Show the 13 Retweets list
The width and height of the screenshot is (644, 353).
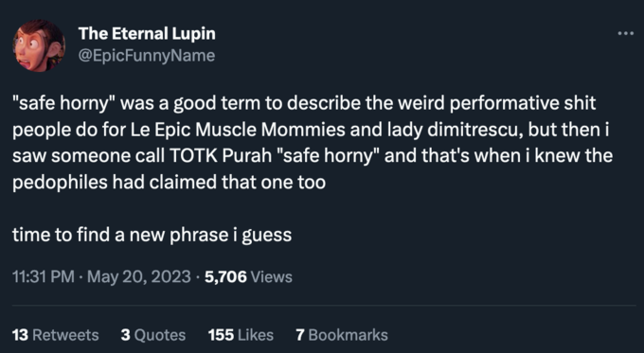(56, 335)
